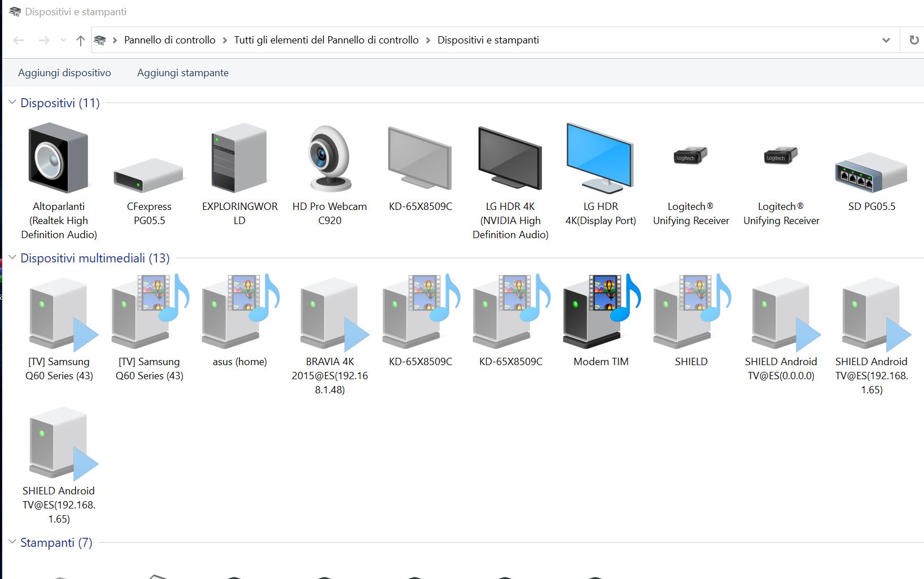Collapse the Stampanti (7) section
Viewport: 924px width, 579px height.
point(12,542)
